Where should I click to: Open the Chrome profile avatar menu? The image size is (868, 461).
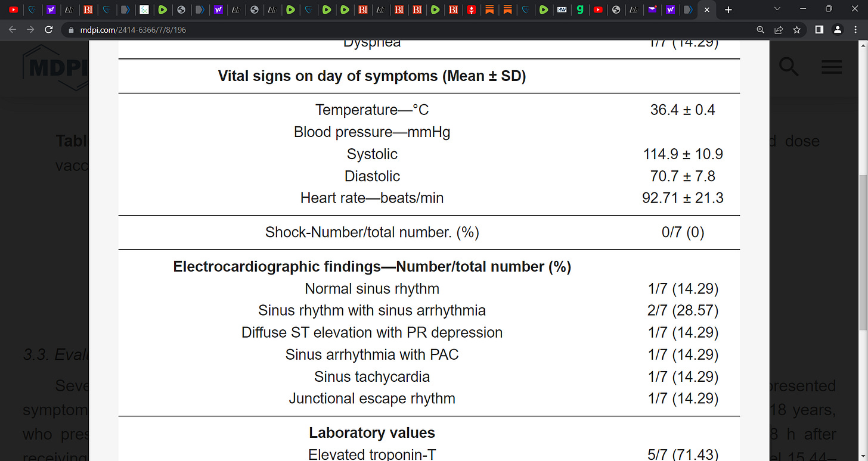click(838, 29)
